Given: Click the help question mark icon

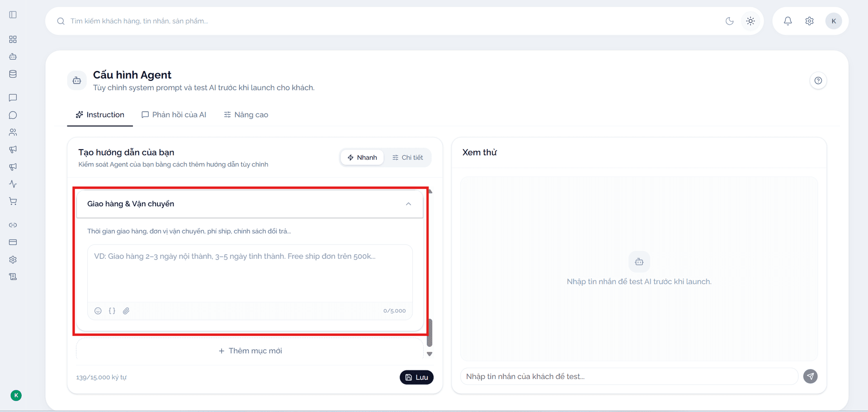Looking at the screenshot, I should point(818,81).
